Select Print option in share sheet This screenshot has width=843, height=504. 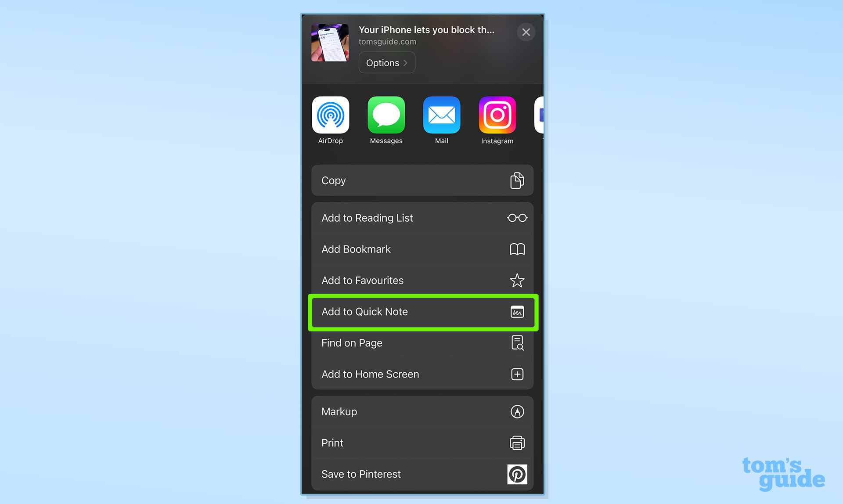(x=422, y=443)
